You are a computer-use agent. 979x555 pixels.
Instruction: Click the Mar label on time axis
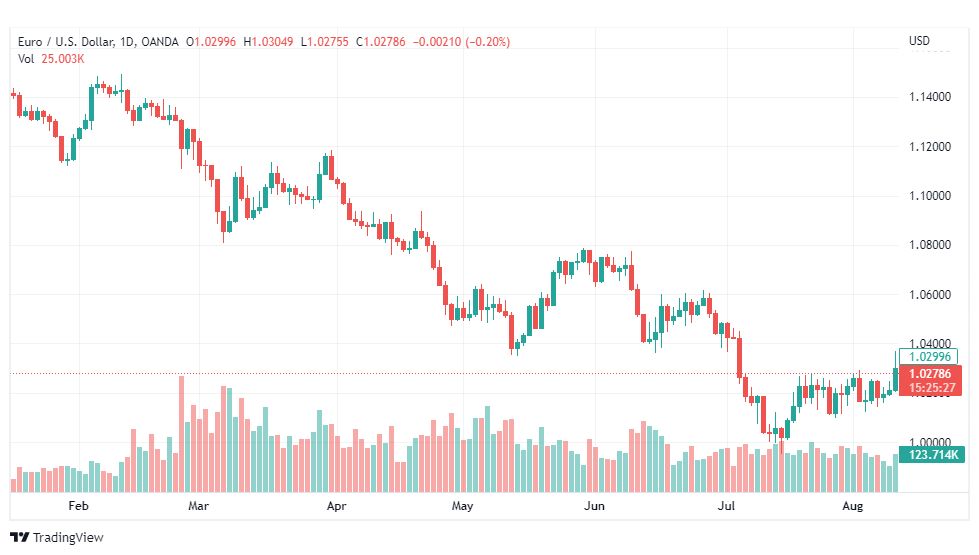coord(199,506)
